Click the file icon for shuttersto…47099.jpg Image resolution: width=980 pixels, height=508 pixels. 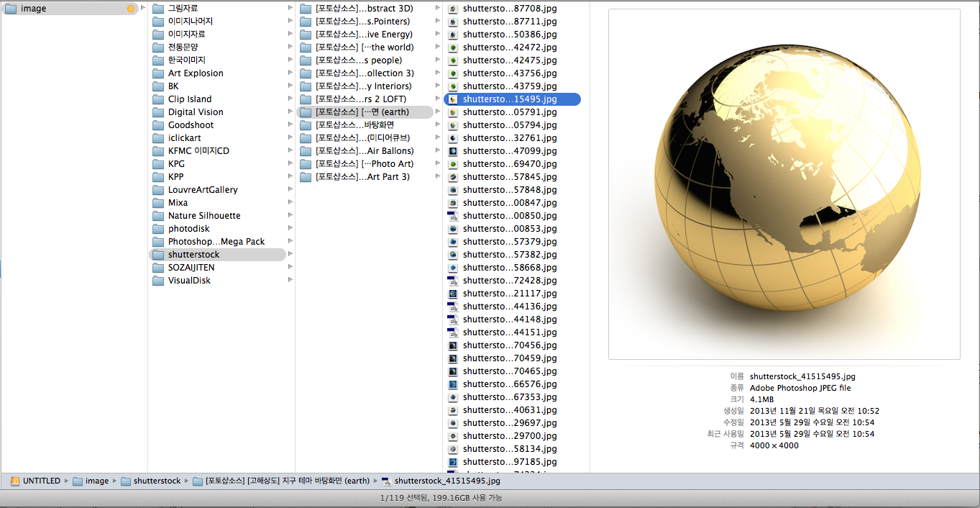(x=453, y=151)
